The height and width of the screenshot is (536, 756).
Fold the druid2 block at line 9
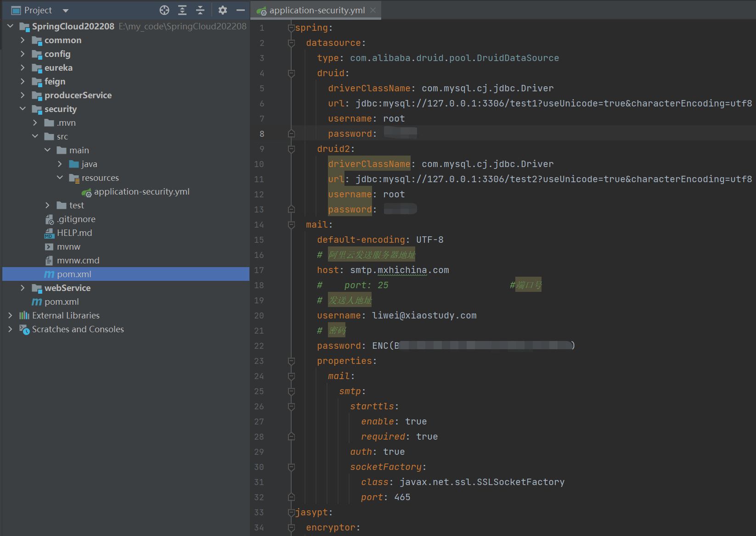291,149
